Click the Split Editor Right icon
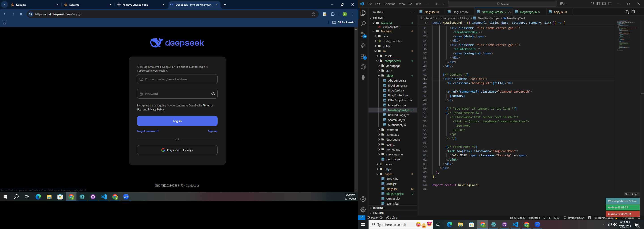The height and width of the screenshot is (229, 644). tap(633, 12)
